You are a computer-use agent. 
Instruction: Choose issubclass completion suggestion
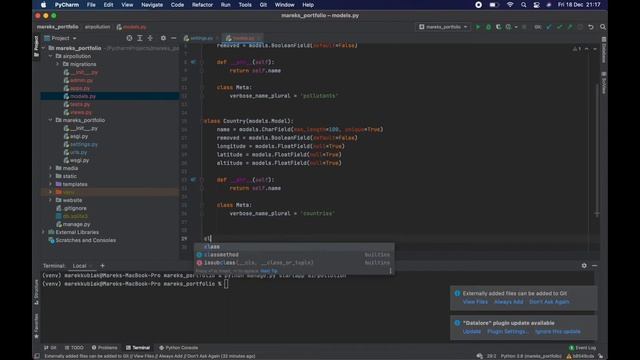(294, 262)
